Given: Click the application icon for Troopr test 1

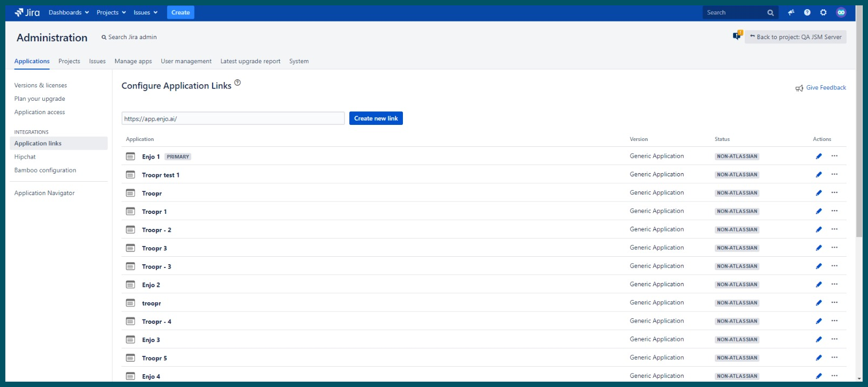Looking at the screenshot, I should click(130, 174).
